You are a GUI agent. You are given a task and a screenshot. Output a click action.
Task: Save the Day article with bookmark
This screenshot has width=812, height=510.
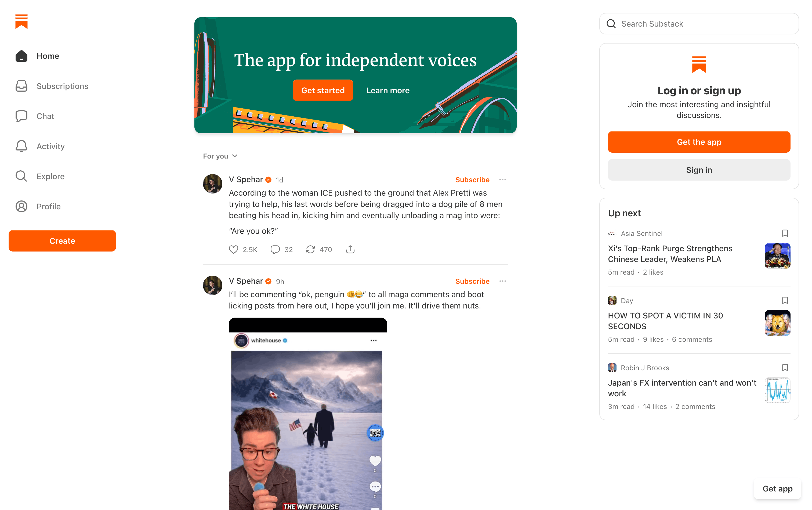click(785, 300)
